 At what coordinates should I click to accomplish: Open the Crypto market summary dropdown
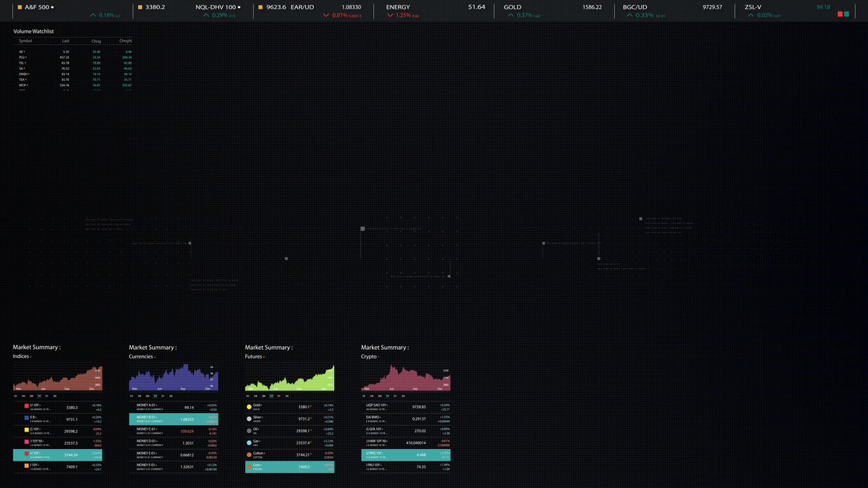pyautogui.click(x=380, y=357)
